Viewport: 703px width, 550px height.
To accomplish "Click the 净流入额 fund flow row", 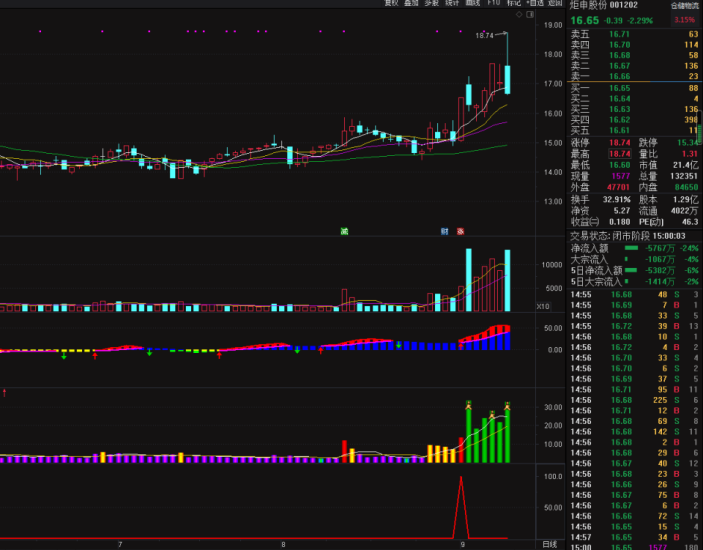I will [x=596, y=248].
